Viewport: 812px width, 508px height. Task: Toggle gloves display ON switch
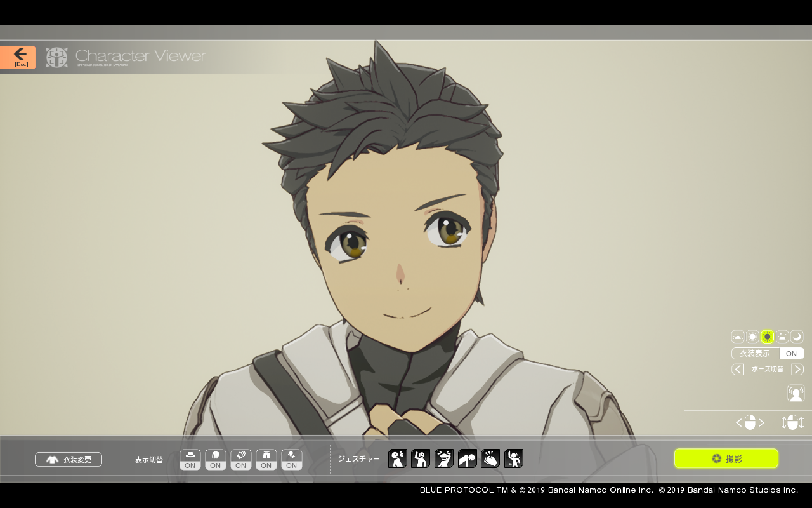pyautogui.click(x=241, y=460)
